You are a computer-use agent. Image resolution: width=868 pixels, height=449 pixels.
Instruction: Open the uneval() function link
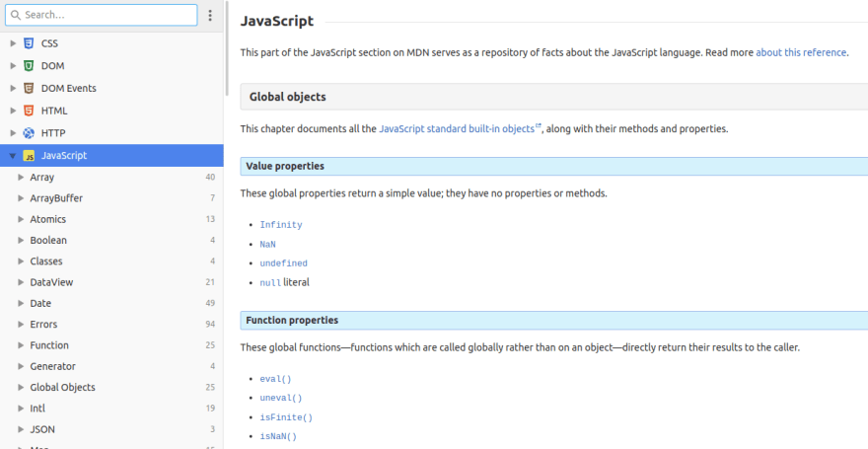click(281, 398)
